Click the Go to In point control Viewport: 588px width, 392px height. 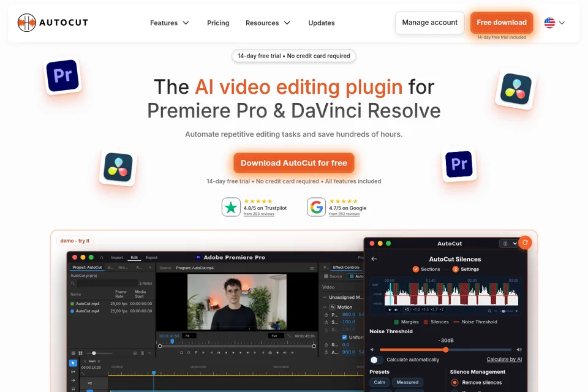pos(219,353)
